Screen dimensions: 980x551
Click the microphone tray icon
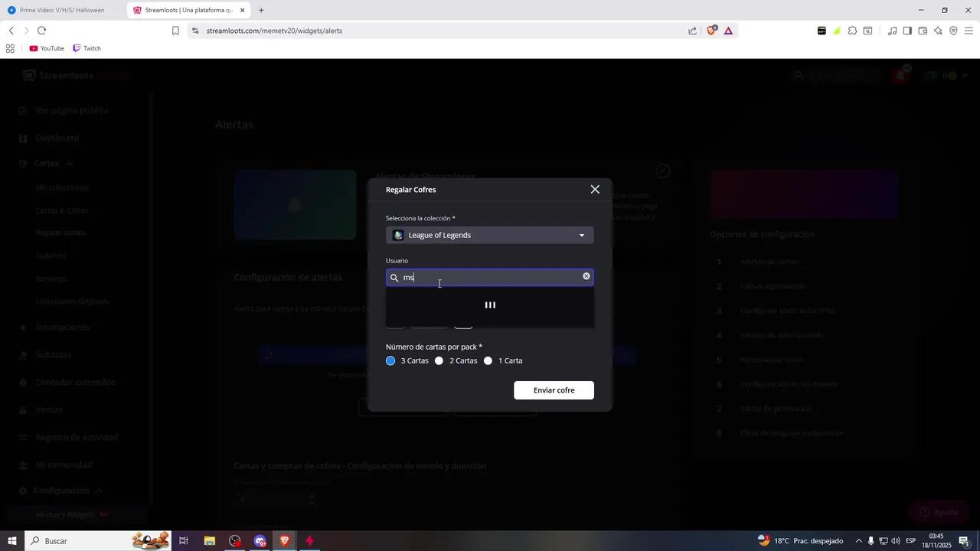coord(871,541)
